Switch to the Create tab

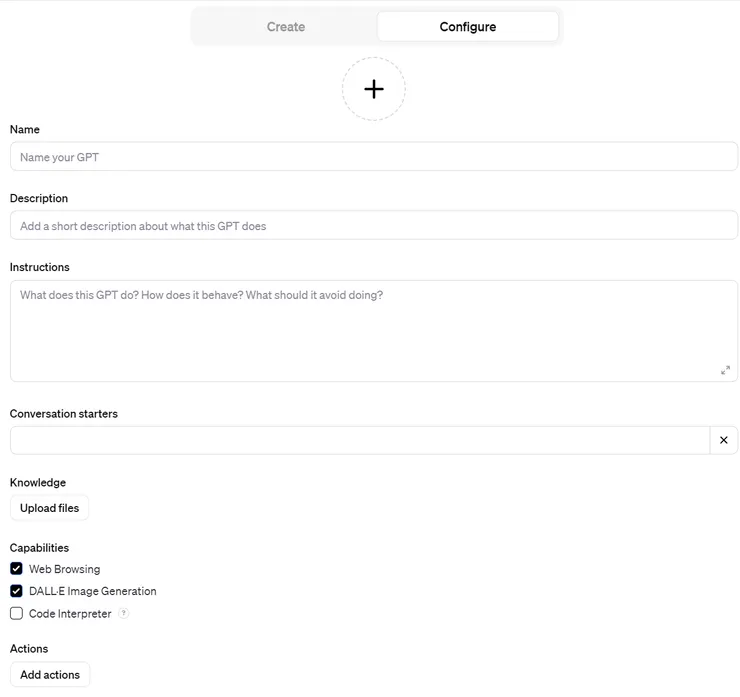coord(285,27)
